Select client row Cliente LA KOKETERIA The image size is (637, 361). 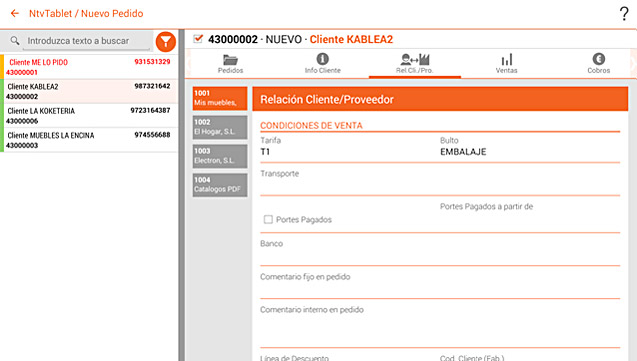click(x=89, y=116)
